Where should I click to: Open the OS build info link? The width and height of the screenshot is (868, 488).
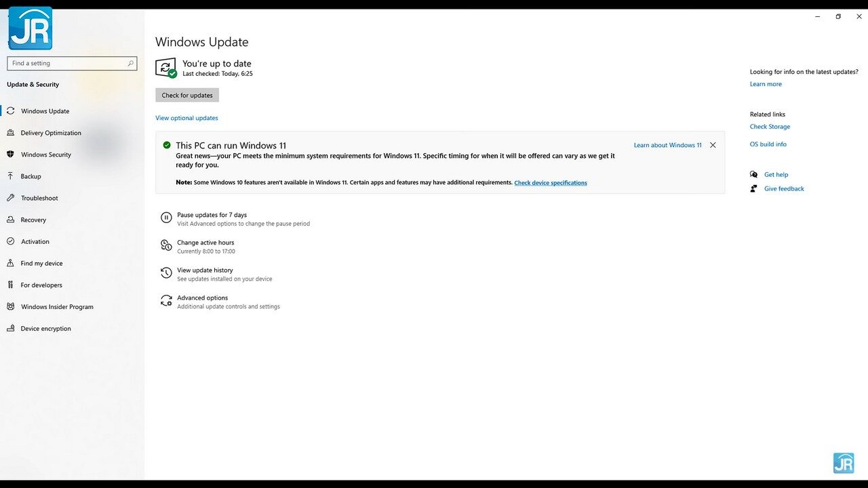[768, 144]
